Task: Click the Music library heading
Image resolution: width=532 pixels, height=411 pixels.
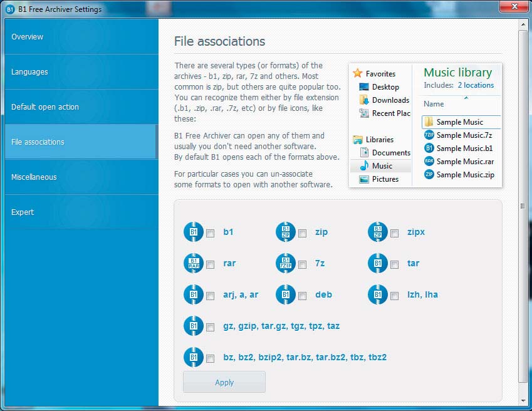Action: tap(457, 72)
